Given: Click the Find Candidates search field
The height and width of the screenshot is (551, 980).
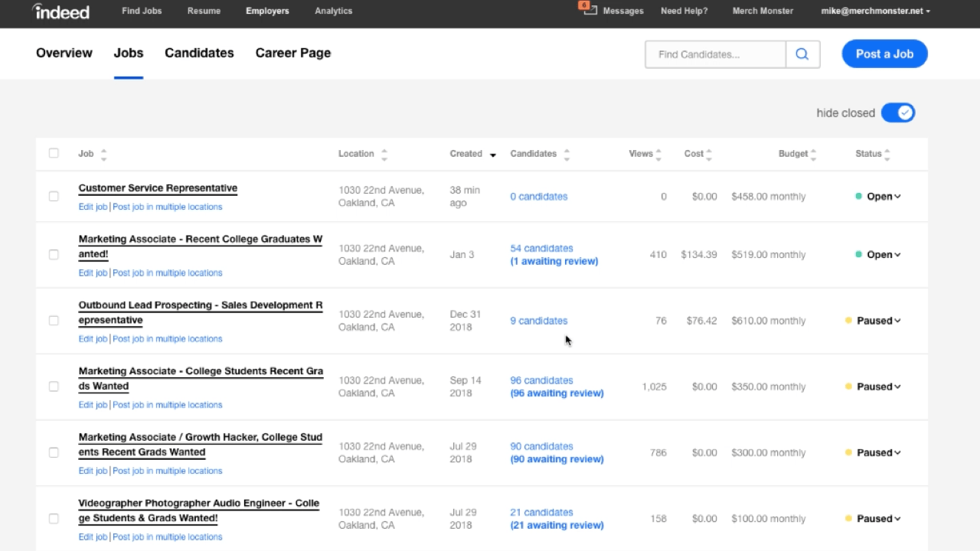Looking at the screenshot, I should (715, 54).
